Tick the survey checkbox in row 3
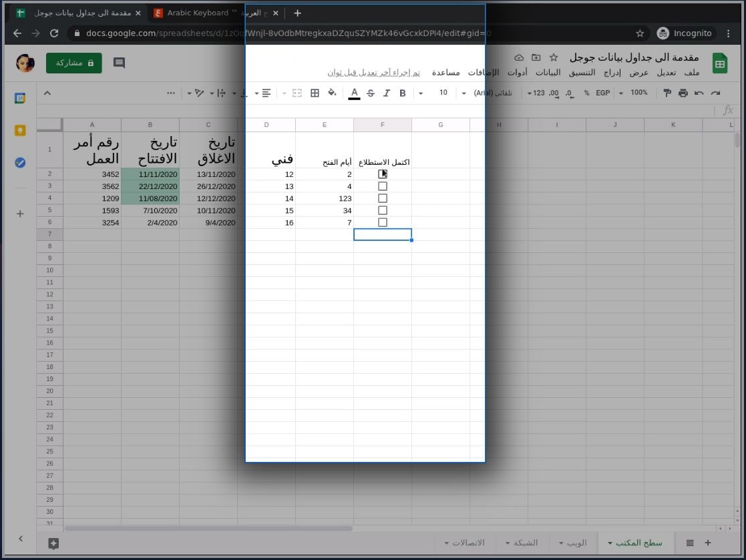 pos(383,186)
